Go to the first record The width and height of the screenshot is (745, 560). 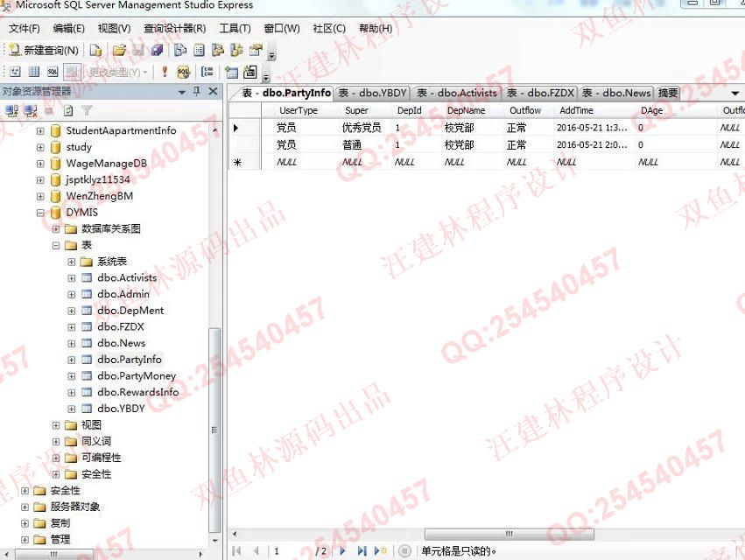click(236, 551)
